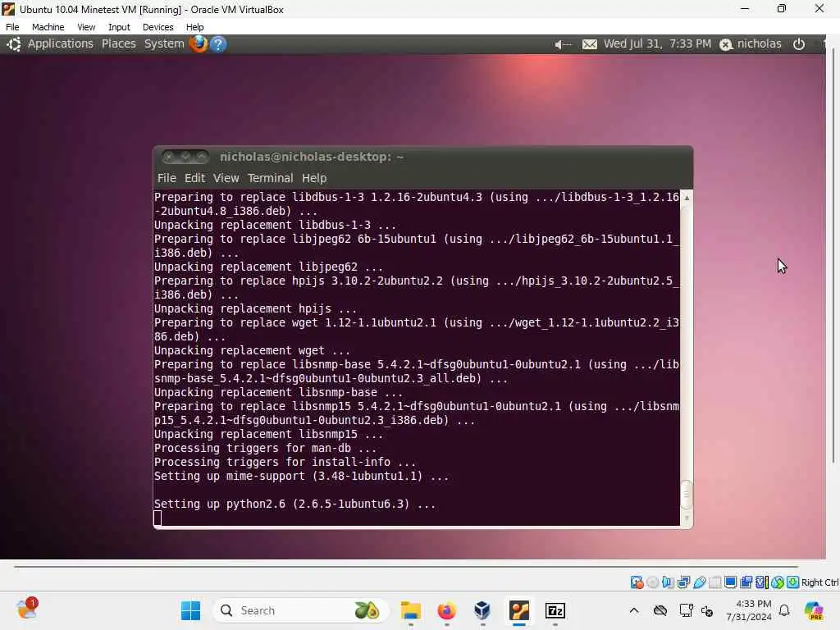The height and width of the screenshot is (630, 840).
Task: Click the line 'Setting up python2.6 (2.6.5-1ubuntu6.3)'
Action: pyautogui.click(x=294, y=504)
